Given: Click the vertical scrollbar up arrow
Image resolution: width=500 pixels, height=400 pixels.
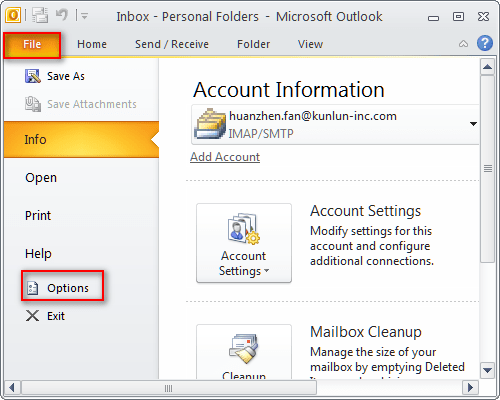Looking at the screenshot, I should 487,67.
